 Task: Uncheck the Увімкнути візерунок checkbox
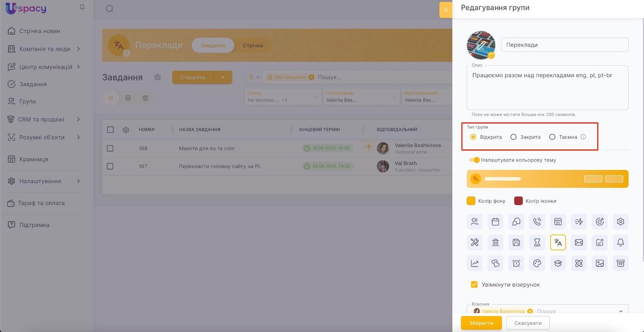coord(474,285)
